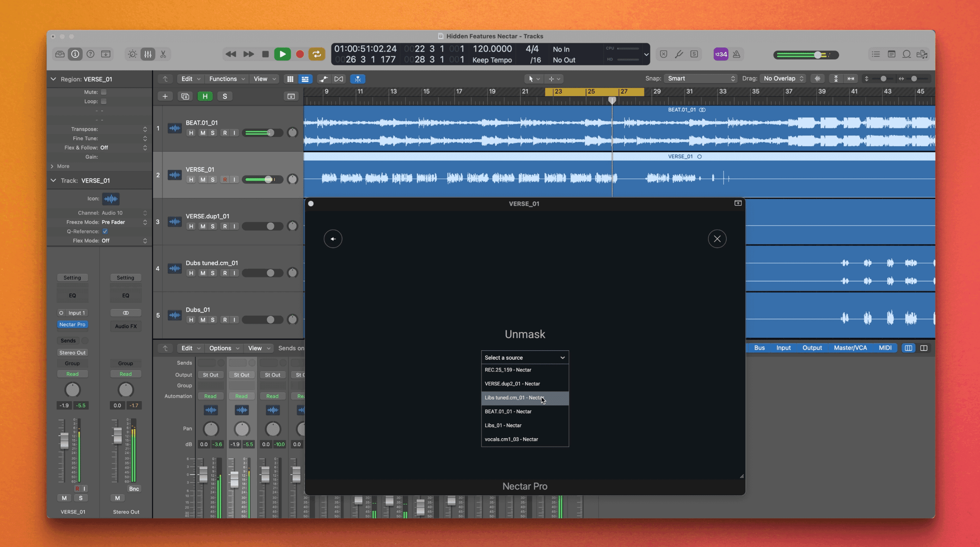Close the Unmask panel with X

tap(717, 239)
